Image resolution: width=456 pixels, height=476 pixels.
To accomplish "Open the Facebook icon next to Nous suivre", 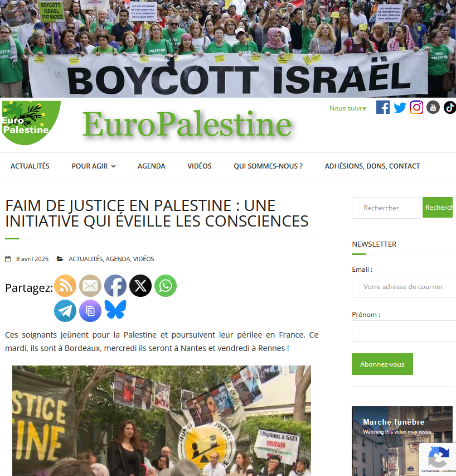I will 382,108.
